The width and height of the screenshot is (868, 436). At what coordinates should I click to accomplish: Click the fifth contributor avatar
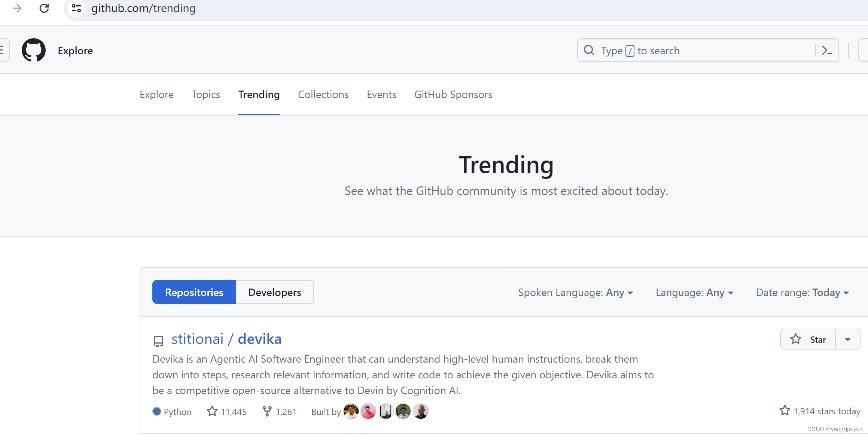click(421, 411)
